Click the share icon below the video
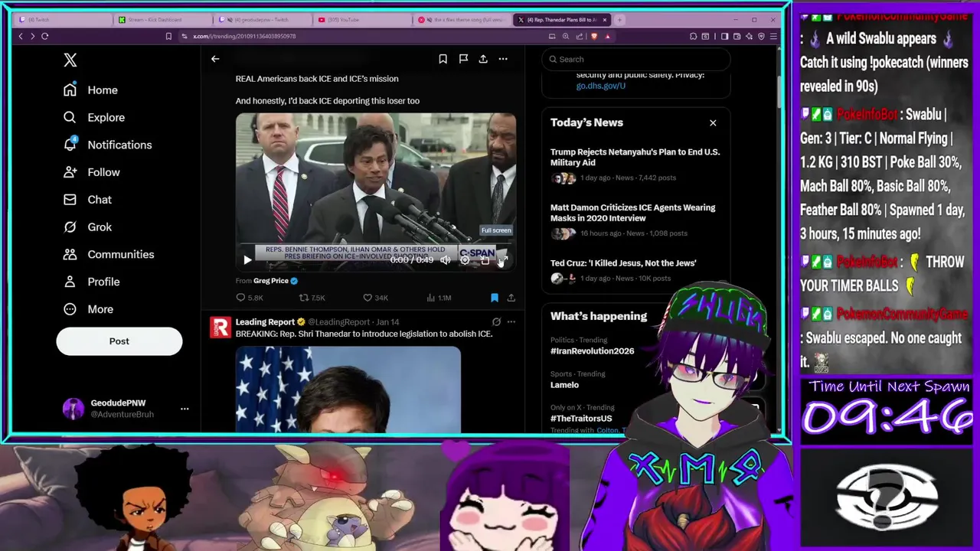Viewport: 980px width, 551px height. [x=511, y=298]
